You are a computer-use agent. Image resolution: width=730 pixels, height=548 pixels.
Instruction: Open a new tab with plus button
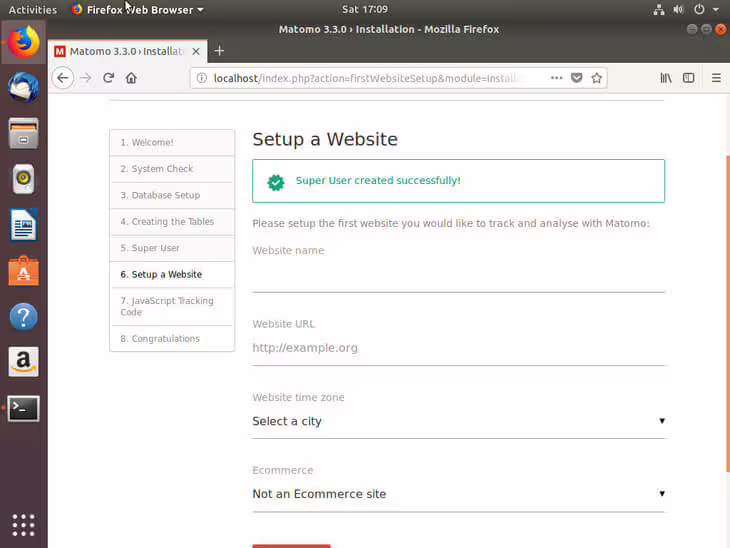[219, 51]
